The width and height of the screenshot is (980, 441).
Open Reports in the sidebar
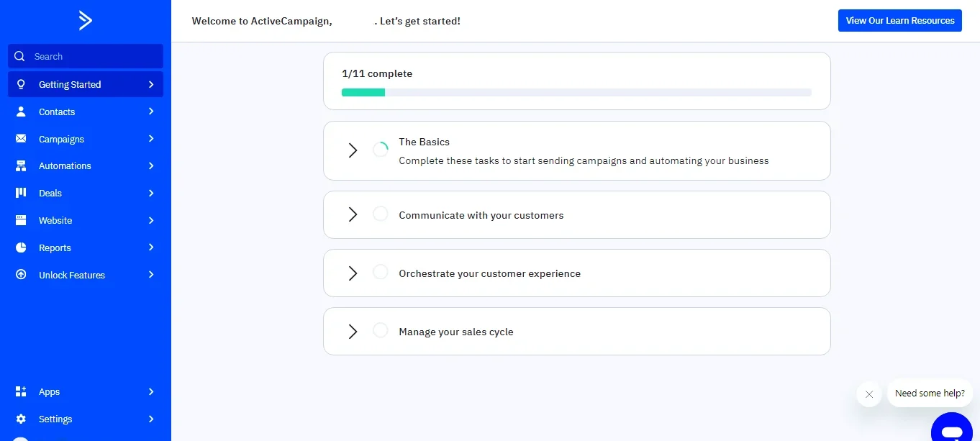coord(86,247)
